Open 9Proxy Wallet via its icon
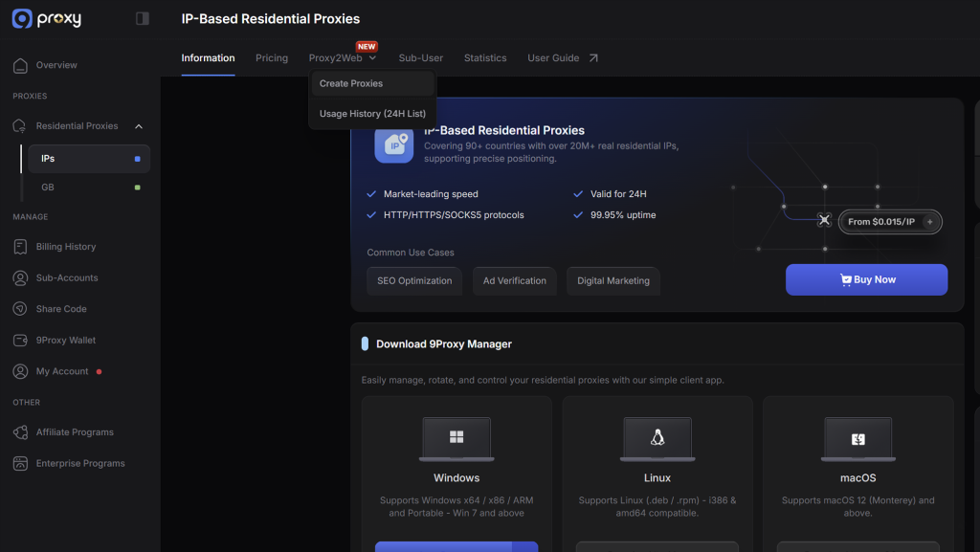The height and width of the screenshot is (552, 980). point(21,340)
